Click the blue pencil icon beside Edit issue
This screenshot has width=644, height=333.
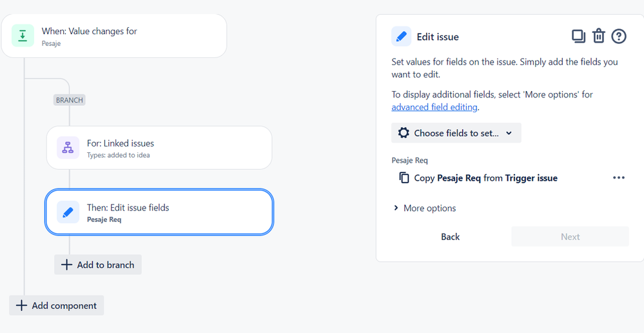pyautogui.click(x=401, y=37)
